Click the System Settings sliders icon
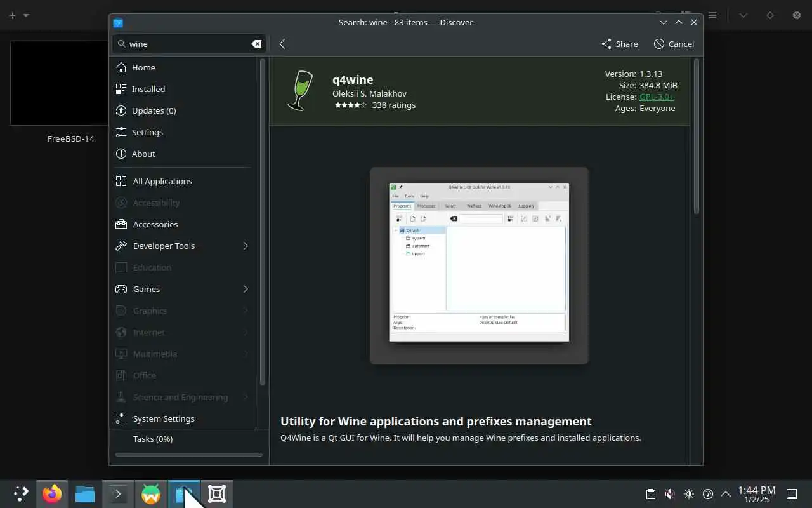The height and width of the screenshot is (508, 812). tap(121, 418)
